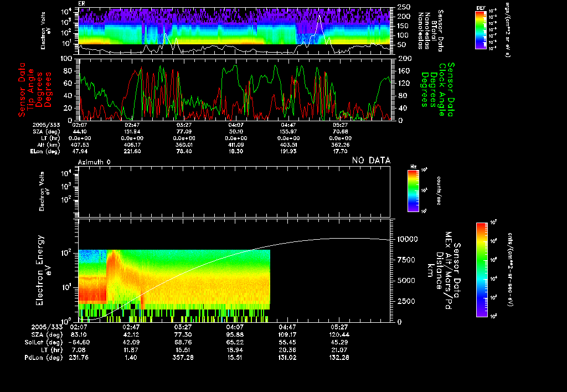Image resolution: width=567 pixels, height=392 pixels.
Task: Click SolLat value 42.09
Action: pyautogui.click(x=131, y=342)
